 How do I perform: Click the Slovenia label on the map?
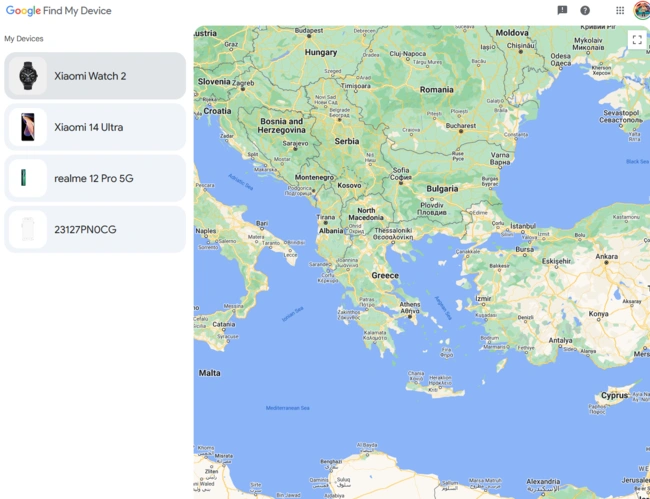click(x=213, y=81)
